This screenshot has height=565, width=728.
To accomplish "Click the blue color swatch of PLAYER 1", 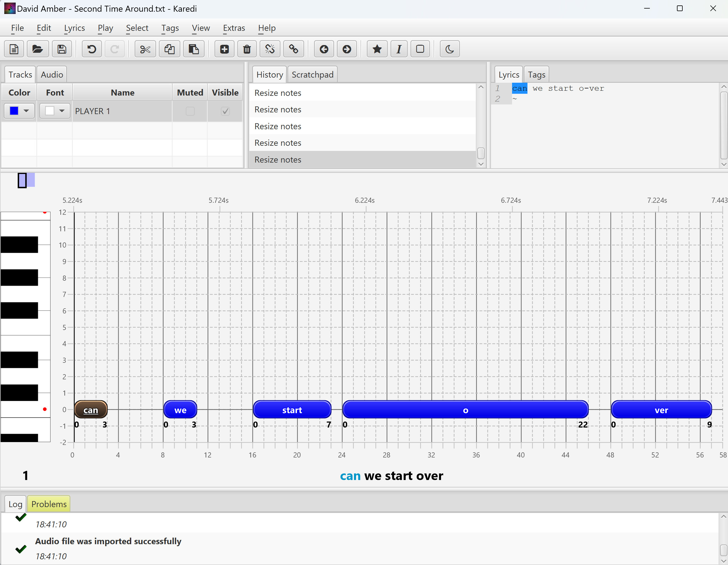I will coord(14,111).
